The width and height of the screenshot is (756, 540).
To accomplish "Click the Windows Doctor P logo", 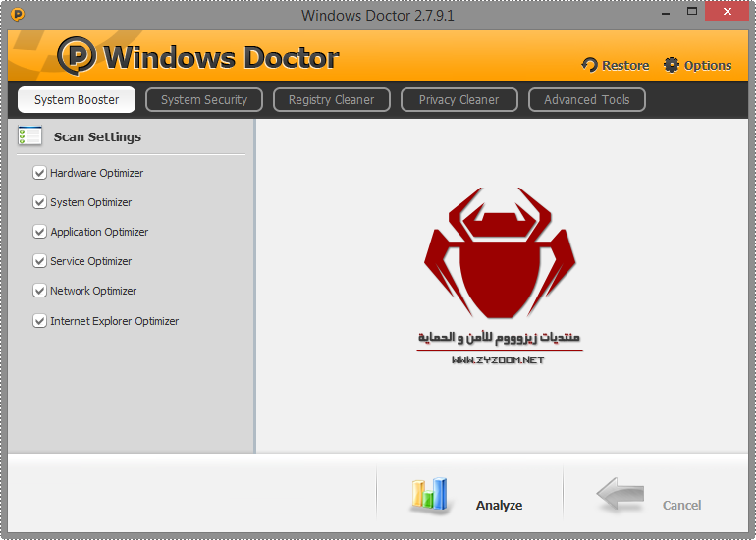I will coord(77,55).
